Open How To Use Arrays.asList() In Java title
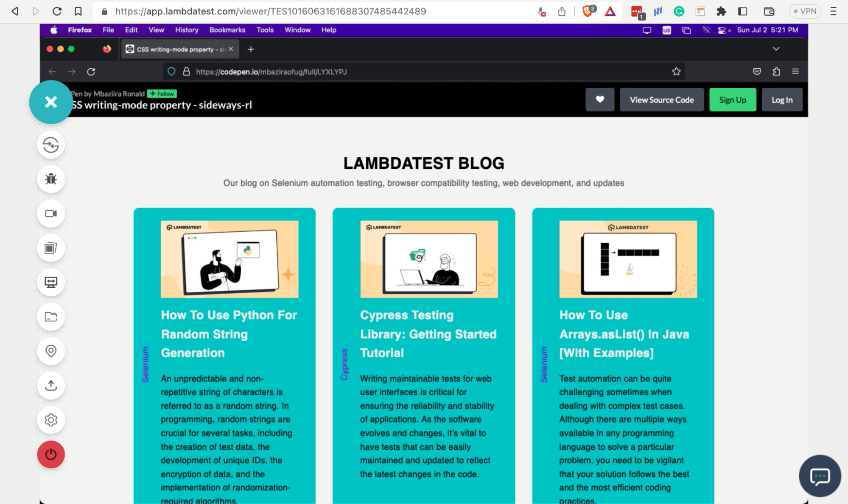The width and height of the screenshot is (848, 504). pyautogui.click(x=624, y=334)
